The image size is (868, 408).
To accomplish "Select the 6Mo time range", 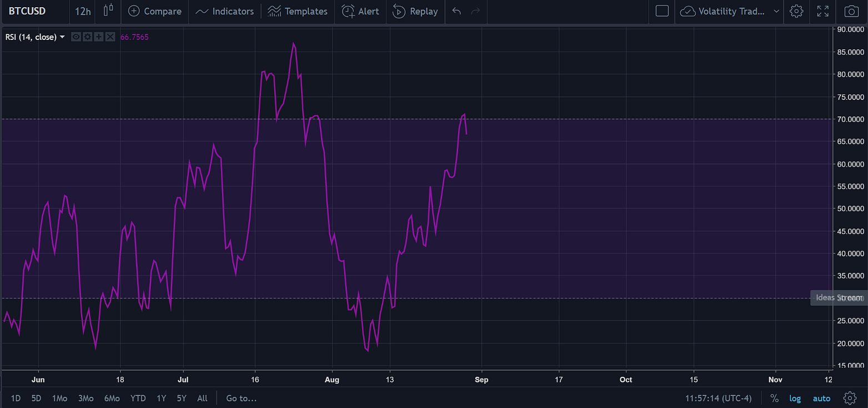I will click(x=112, y=398).
